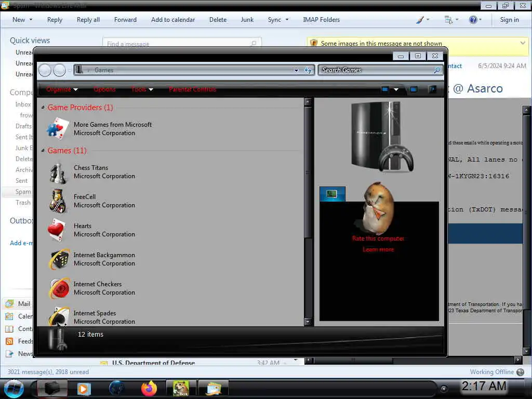Click the security shield icon in images warning bar

click(x=313, y=43)
